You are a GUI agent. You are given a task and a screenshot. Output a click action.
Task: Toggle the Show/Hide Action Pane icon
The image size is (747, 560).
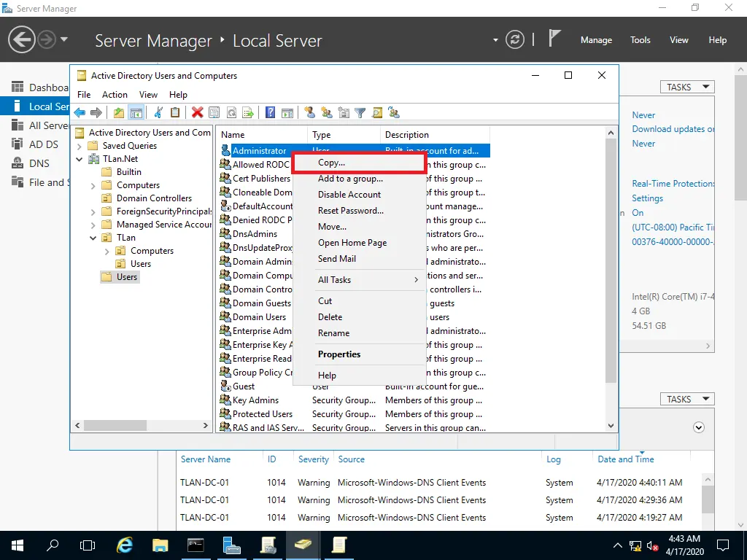pyautogui.click(x=287, y=113)
